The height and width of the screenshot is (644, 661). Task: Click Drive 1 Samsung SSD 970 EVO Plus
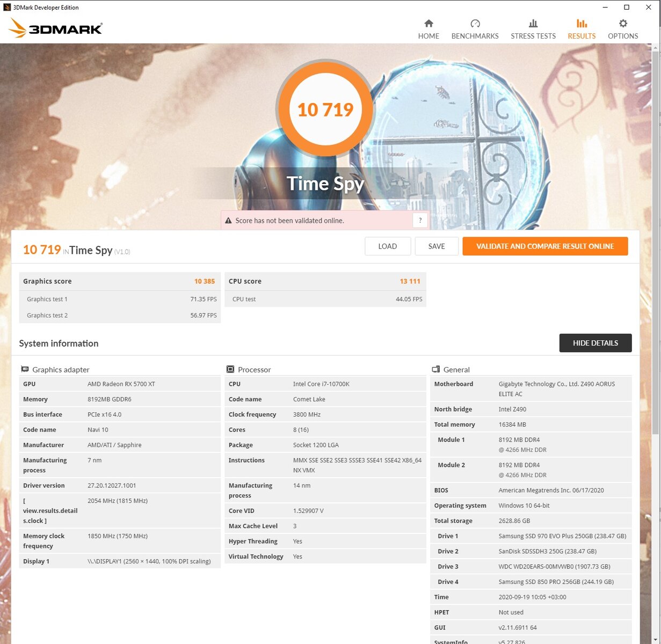[562, 536]
